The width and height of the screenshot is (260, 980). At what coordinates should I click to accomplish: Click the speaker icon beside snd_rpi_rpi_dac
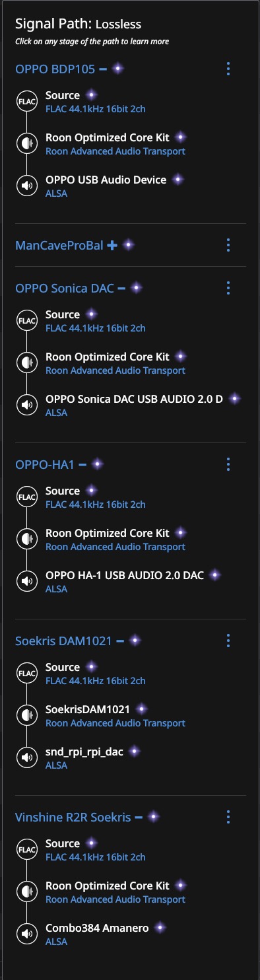tap(26, 758)
